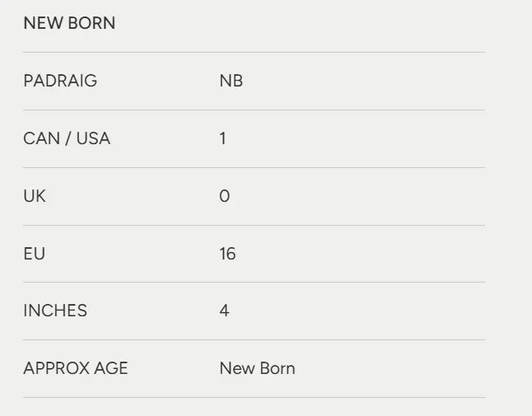Image resolution: width=532 pixels, height=416 pixels.
Task: Select the CAN / USA label
Action: point(67,138)
